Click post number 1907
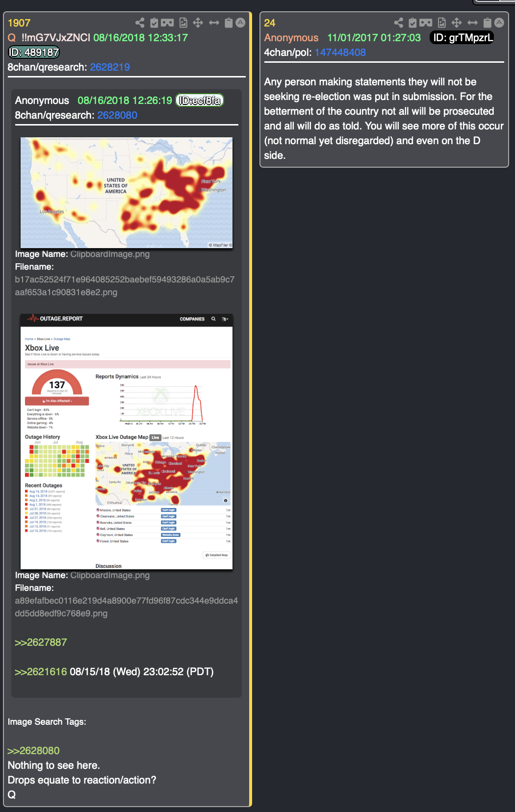 [19, 23]
